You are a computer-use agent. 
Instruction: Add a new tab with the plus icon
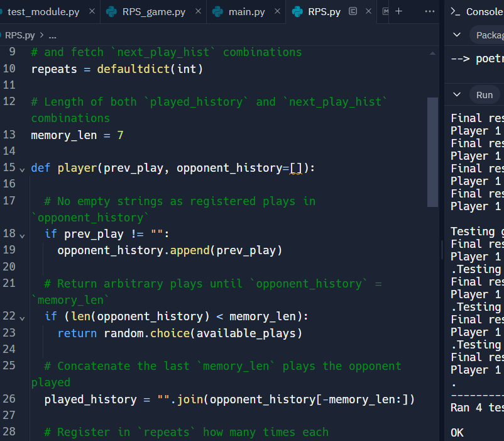pyautogui.click(x=398, y=11)
